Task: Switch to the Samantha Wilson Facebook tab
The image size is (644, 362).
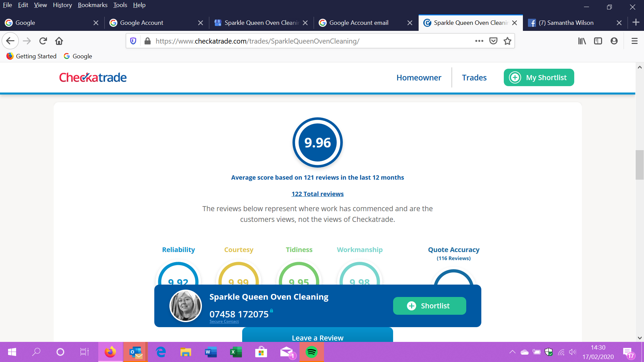Action: pos(575,23)
